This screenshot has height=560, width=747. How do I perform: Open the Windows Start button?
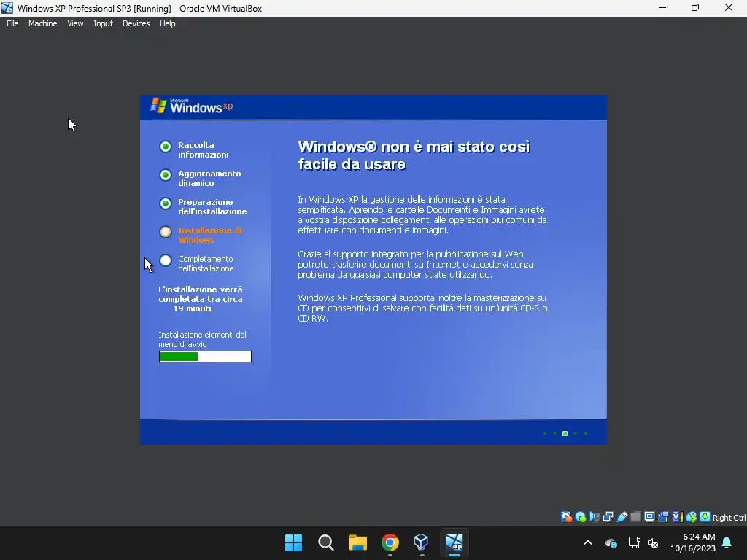pos(293,542)
